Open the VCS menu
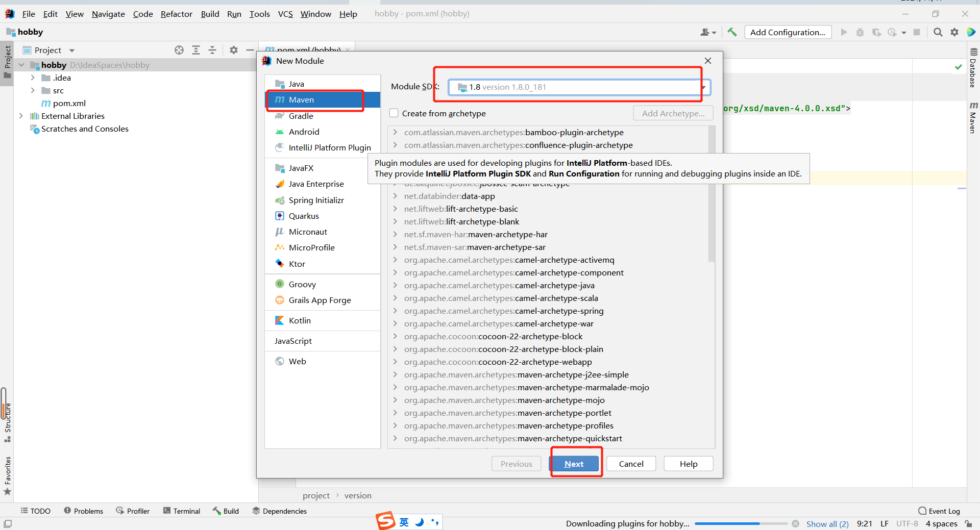This screenshot has height=530, width=980. [285, 14]
